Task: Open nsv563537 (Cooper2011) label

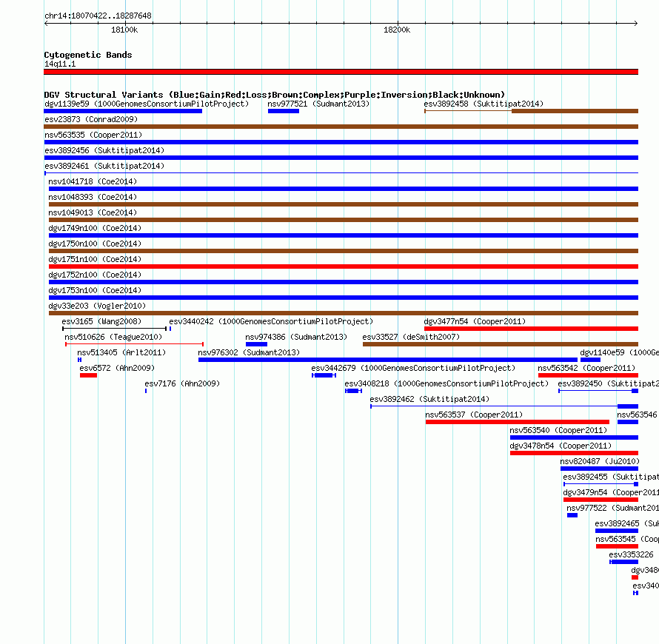Action: click(x=474, y=415)
